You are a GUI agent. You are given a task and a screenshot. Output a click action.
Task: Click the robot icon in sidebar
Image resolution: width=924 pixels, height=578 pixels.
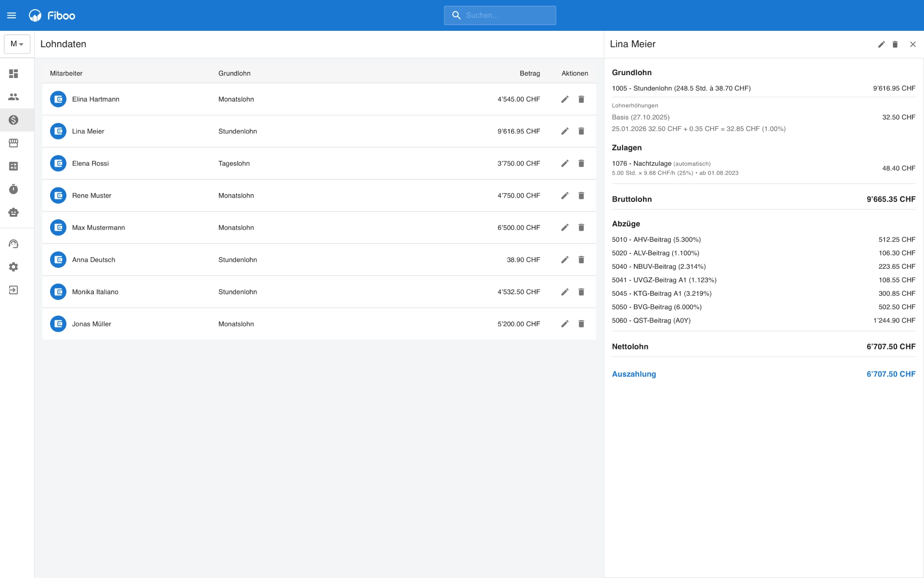[x=13, y=212]
